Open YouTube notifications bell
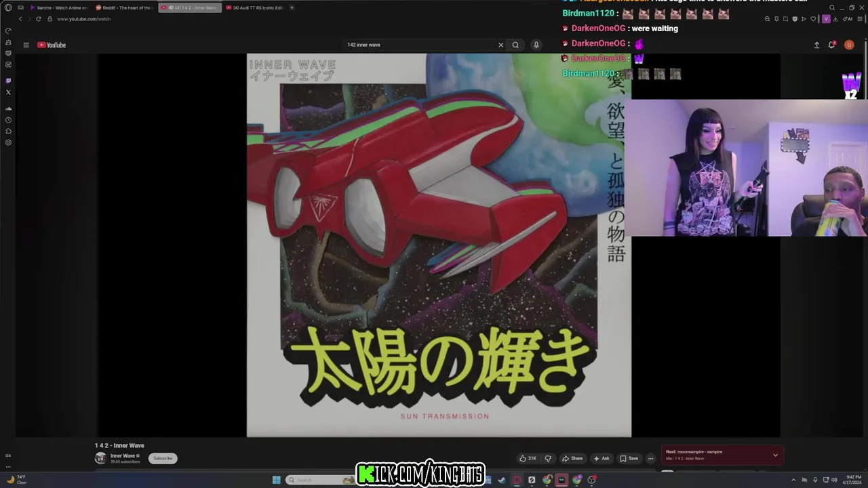 pyautogui.click(x=832, y=45)
